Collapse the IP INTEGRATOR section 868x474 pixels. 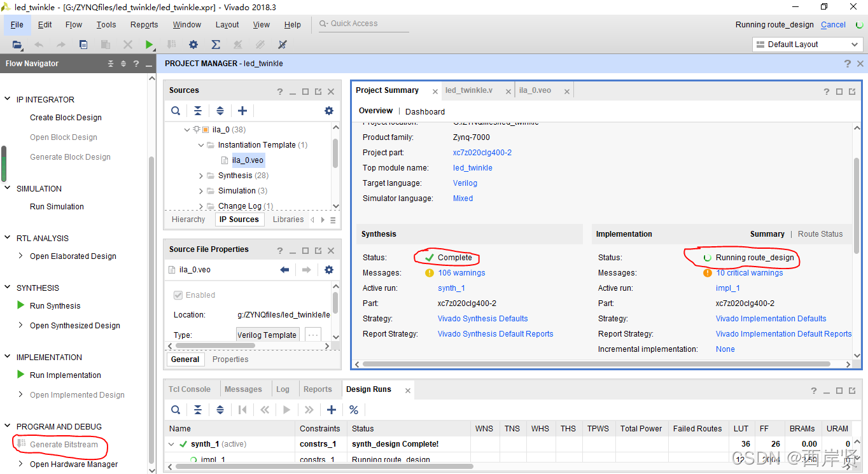click(8, 99)
